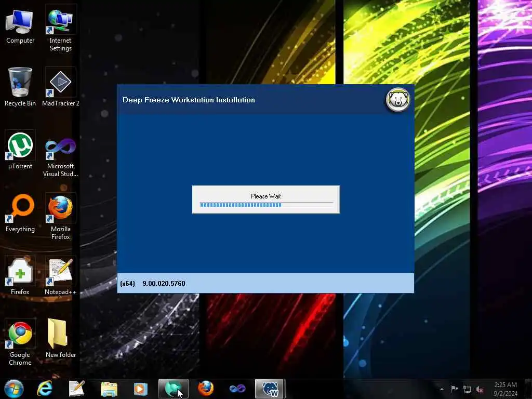
Task: Click the Deep Freeze polar bear logo
Action: (398, 100)
